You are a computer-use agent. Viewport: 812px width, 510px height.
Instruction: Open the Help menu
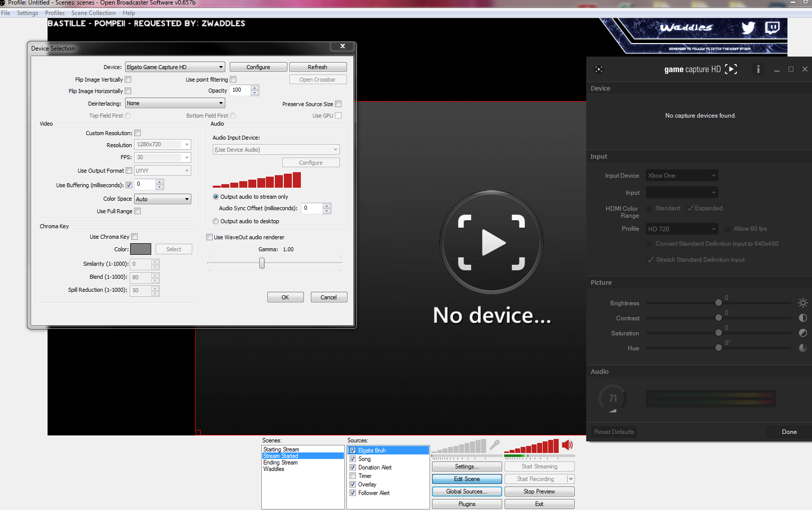129,13
